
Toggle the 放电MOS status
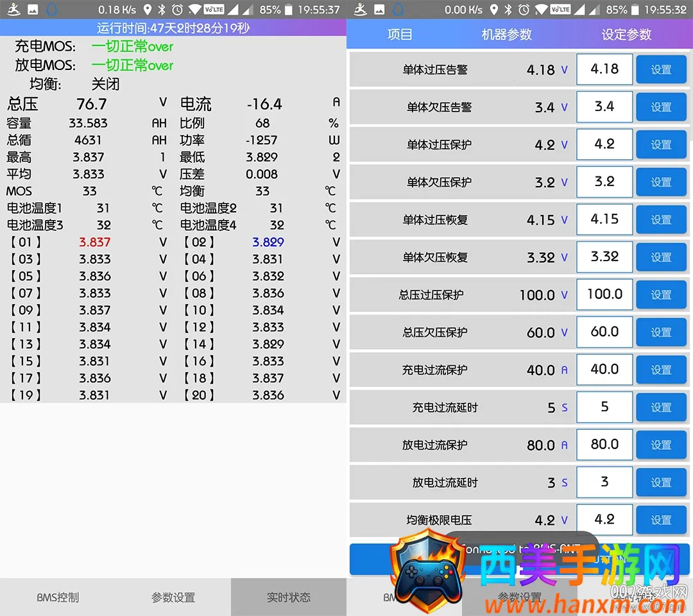(x=132, y=65)
